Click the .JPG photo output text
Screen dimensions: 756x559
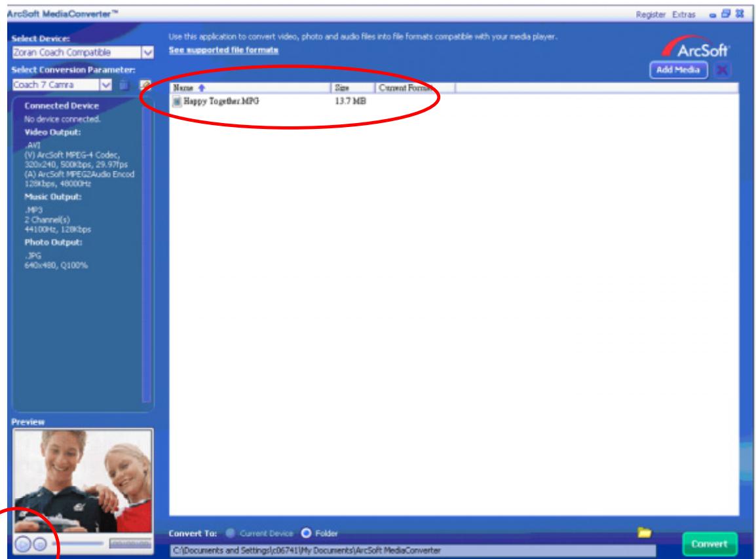click(x=33, y=256)
